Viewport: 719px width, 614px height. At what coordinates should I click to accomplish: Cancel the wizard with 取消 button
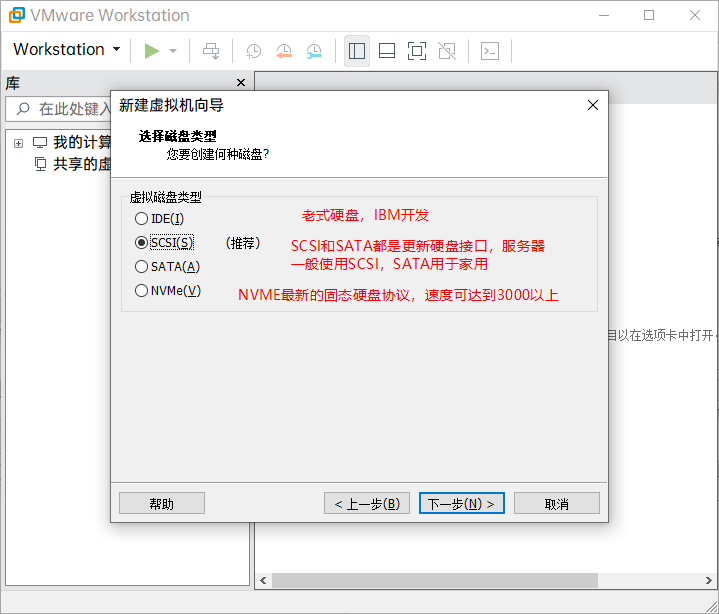[x=557, y=503]
